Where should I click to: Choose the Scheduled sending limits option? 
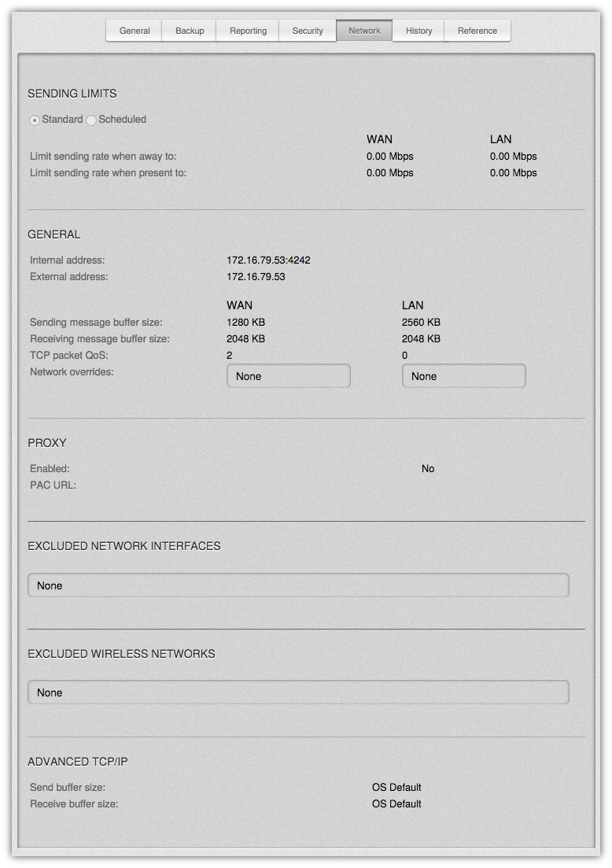coord(91,120)
